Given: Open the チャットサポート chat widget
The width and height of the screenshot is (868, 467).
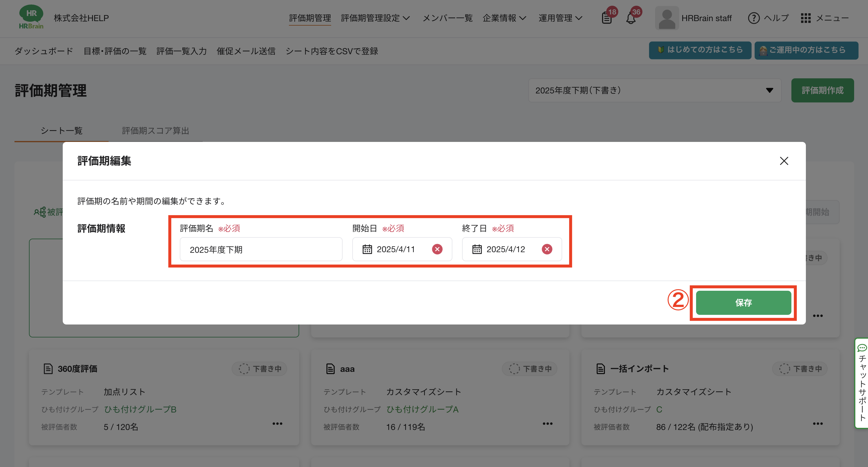Looking at the screenshot, I should tap(862, 383).
